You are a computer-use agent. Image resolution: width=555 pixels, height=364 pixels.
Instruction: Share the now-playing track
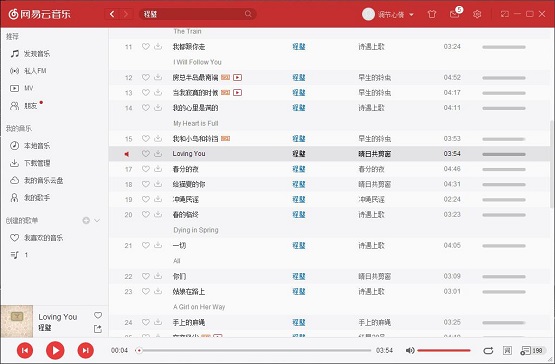pos(98,329)
